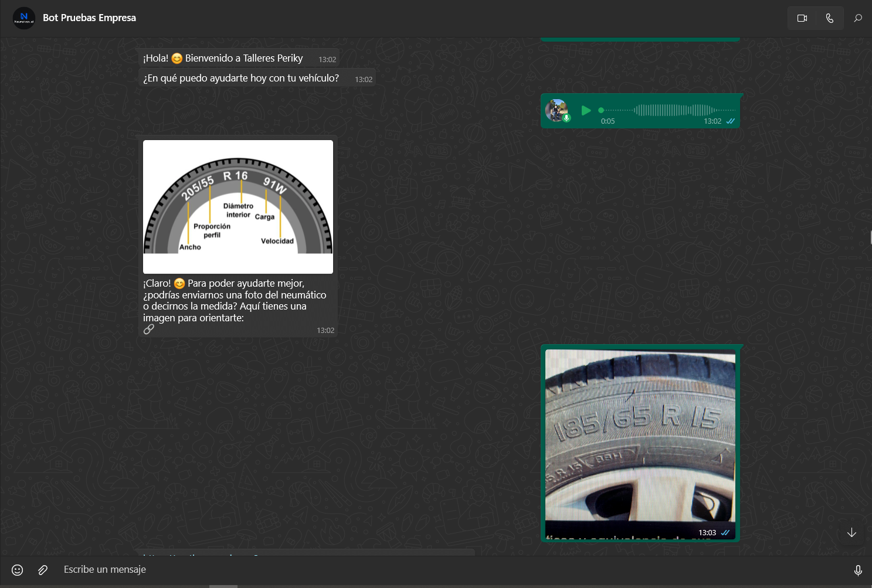
Task: Attach a file with the paperclip
Action: click(42, 569)
